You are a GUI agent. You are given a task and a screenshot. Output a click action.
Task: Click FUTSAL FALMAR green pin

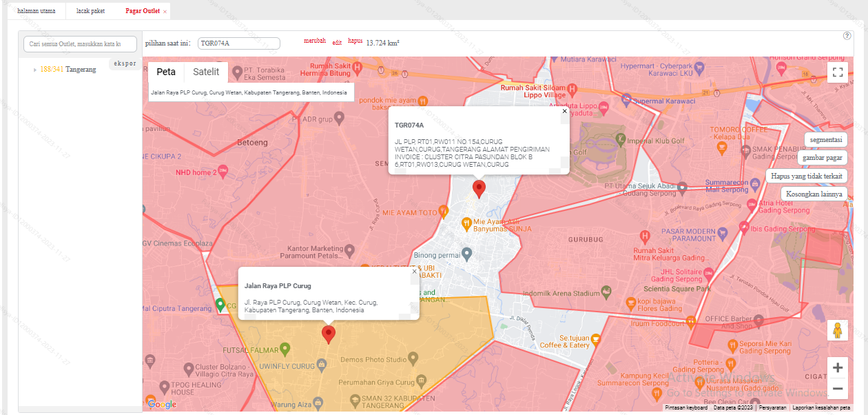[285, 349]
